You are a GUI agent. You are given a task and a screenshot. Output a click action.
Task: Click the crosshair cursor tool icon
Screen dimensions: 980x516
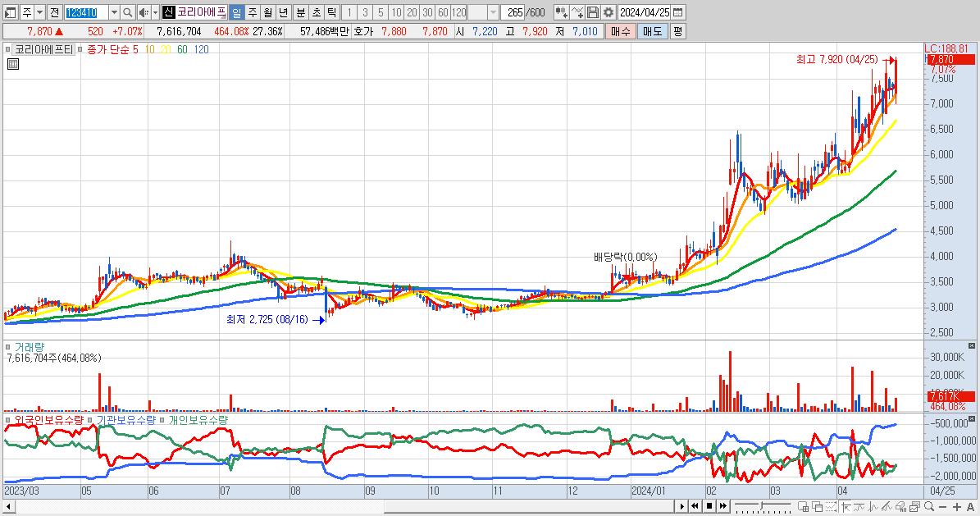[846, 507]
